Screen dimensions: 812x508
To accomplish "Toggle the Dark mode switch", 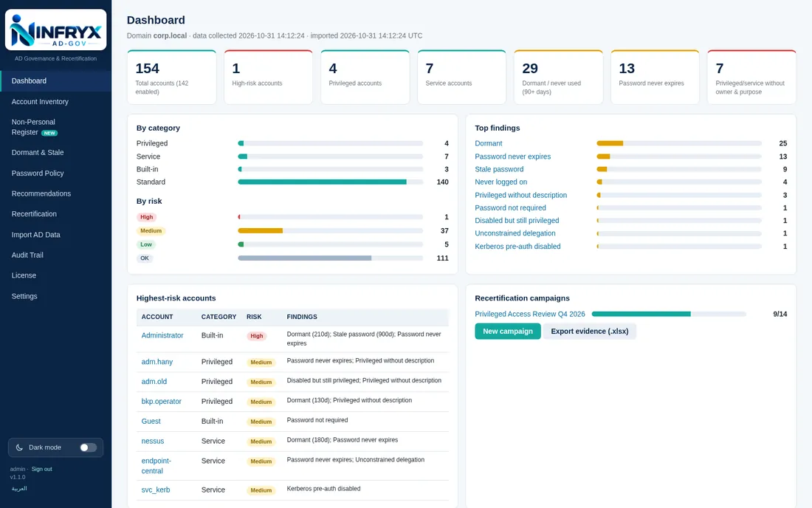I will coord(88,447).
